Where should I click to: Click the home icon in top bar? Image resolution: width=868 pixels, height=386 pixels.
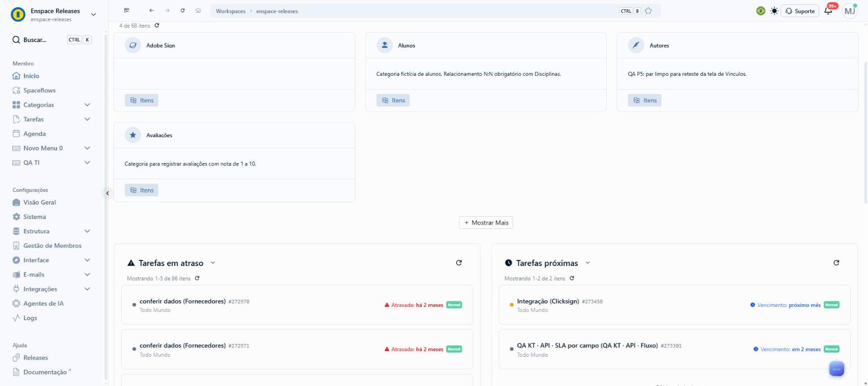coord(198,11)
